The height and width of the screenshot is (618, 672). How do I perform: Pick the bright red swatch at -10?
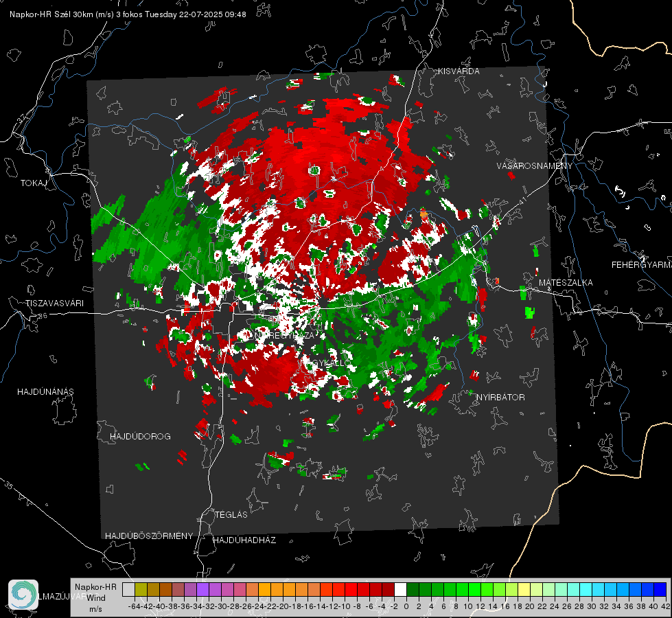click(351, 590)
